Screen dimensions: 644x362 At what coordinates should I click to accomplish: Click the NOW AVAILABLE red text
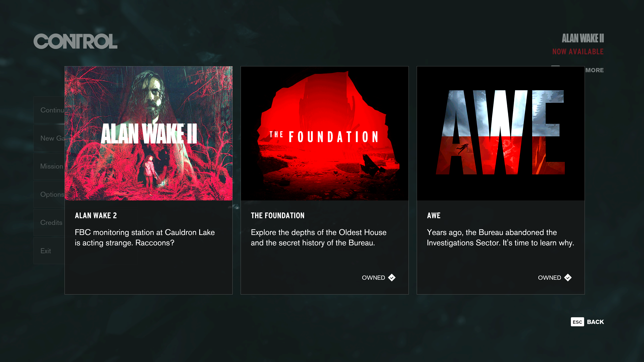(x=578, y=52)
